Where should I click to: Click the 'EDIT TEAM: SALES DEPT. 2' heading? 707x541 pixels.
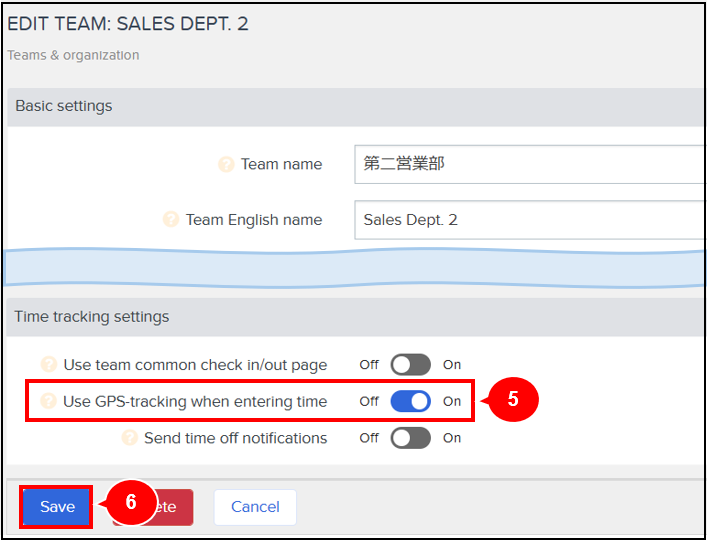click(x=128, y=24)
